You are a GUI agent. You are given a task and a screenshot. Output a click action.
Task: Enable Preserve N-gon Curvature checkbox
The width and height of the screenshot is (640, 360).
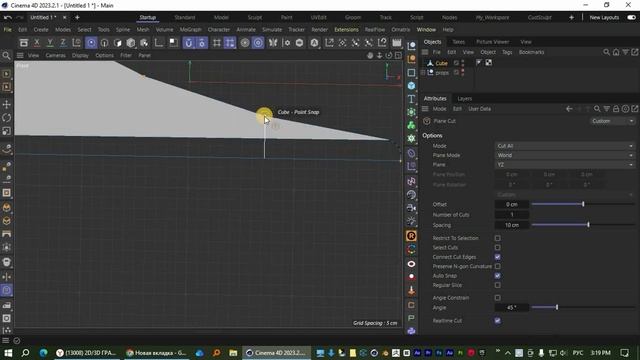(498, 266)
